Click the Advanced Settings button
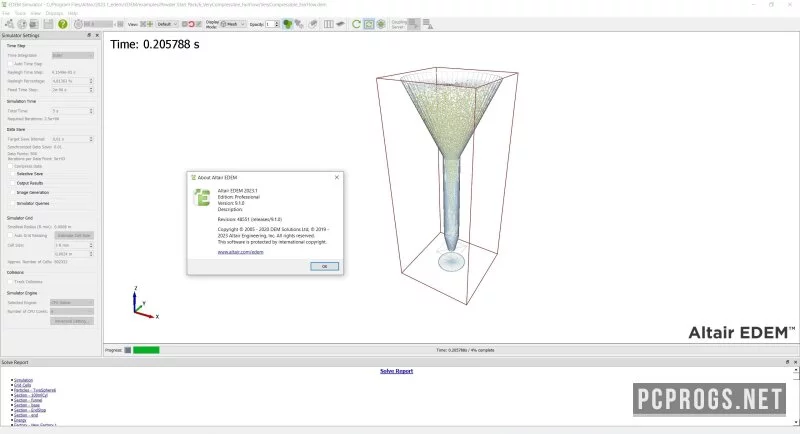 pos(72,321)
